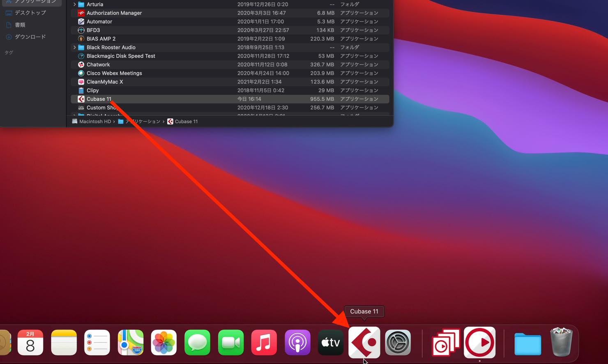Select the BIAS AMP 2 row
608x364 pixels.
click(x=230, y=39)
